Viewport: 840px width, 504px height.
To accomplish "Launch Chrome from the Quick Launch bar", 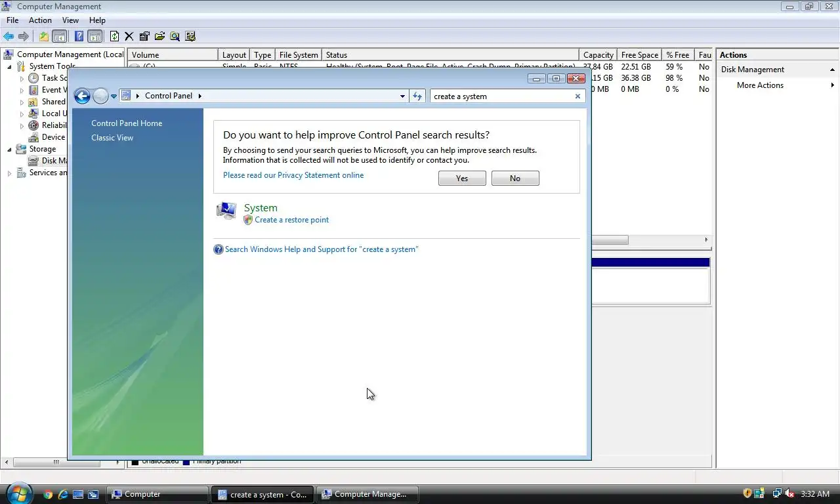I will pyautogui.click(x=47, y=494).
